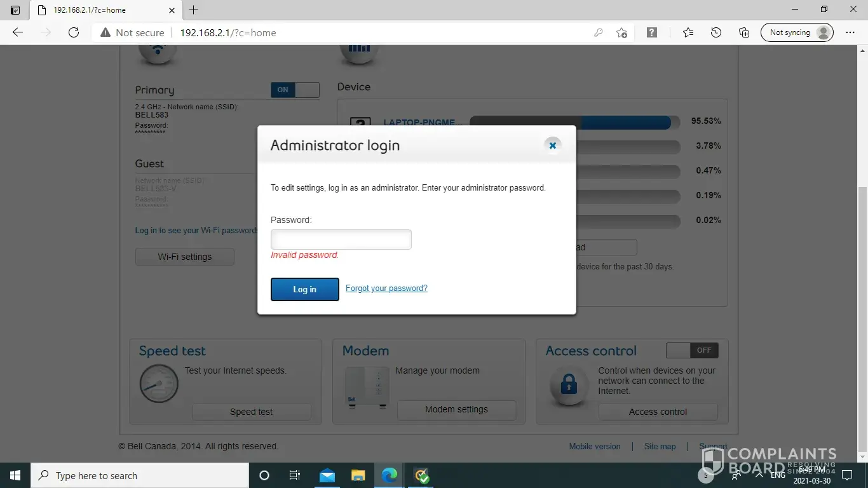This screenshot has height=488, width=868.
Task: Open a new browser tab
Action: pyautogui.click(x=194, y=10)
